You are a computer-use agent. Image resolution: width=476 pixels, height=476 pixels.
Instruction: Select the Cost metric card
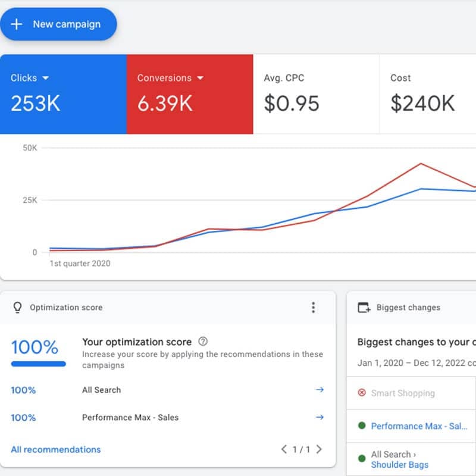click(x=427, y=94)
